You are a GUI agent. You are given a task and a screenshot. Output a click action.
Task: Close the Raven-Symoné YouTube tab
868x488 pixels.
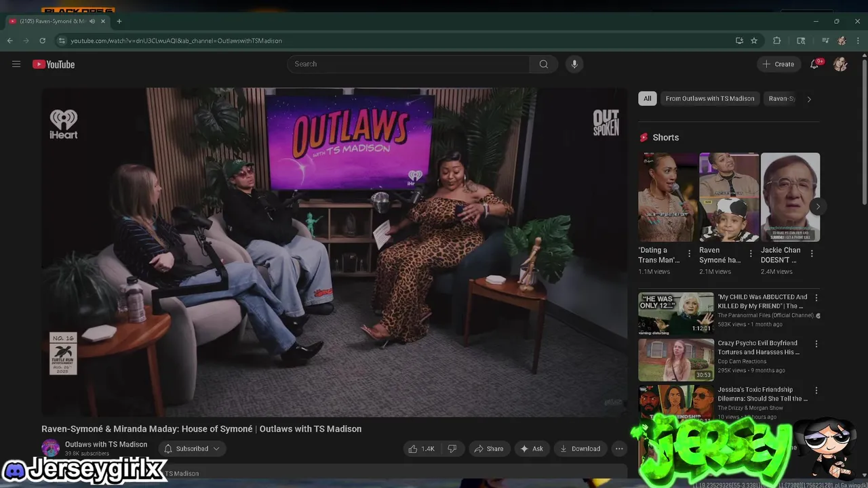point(103,21)
